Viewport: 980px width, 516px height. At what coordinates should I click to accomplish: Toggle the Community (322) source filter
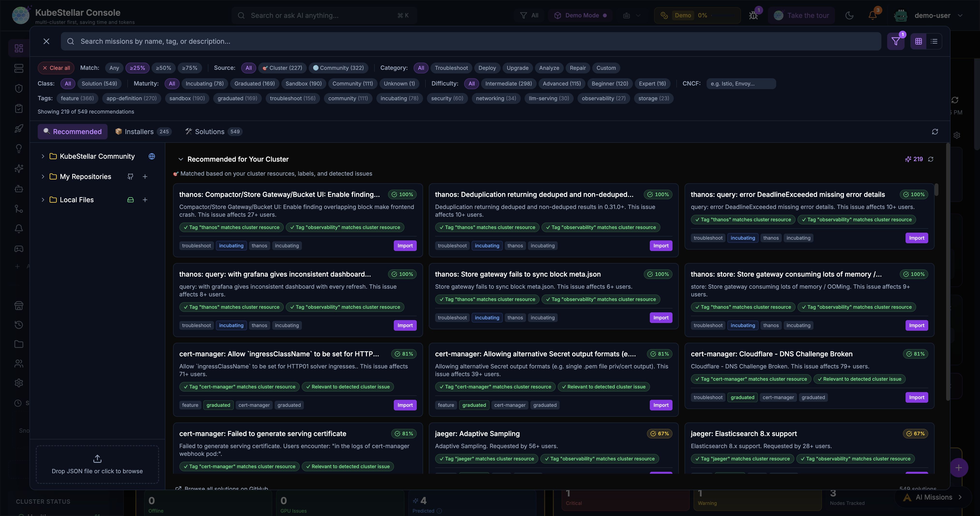pyautogui.click(x=338, y=68)
